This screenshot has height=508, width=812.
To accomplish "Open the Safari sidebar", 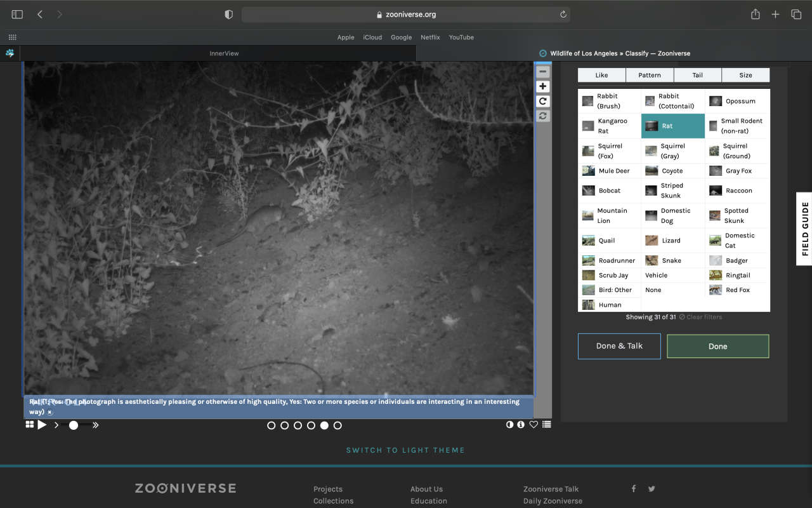I will pyautogui.click(x=17, y=14).
